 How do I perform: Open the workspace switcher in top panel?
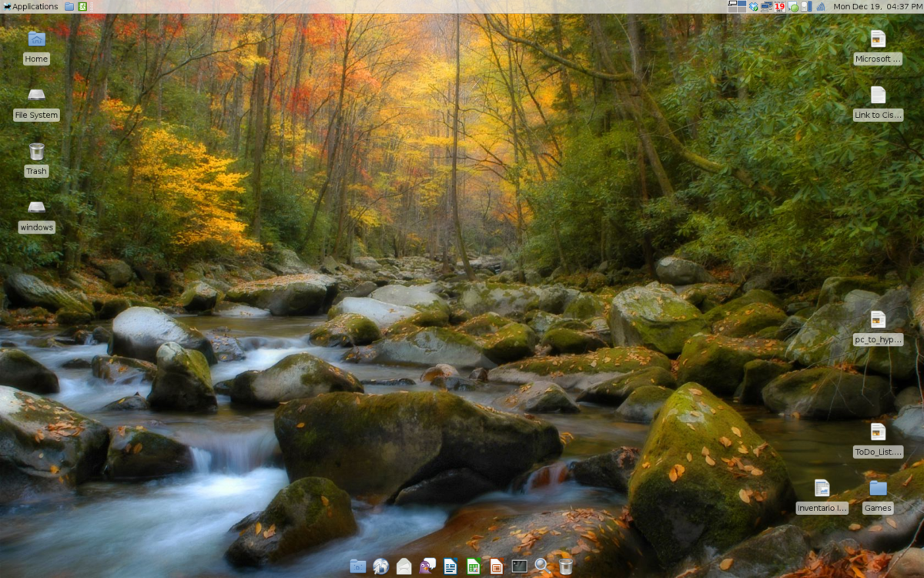pos(737,6)
